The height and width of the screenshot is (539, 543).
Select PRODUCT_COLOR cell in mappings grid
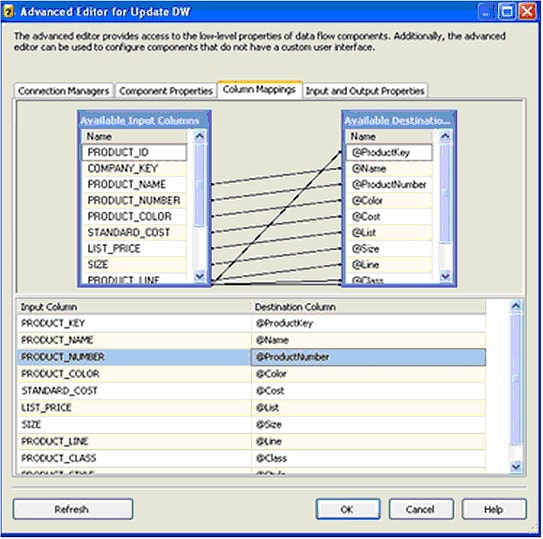[134, 373]
